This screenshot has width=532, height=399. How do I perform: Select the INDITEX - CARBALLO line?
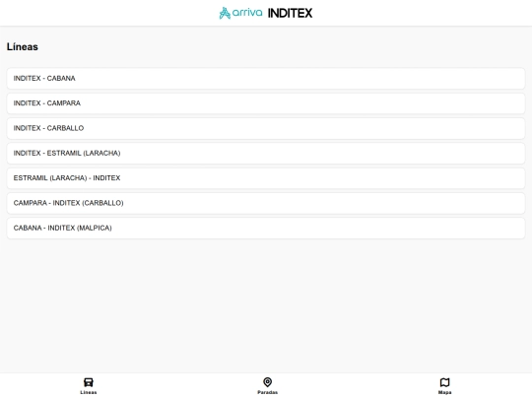[266, 128]
